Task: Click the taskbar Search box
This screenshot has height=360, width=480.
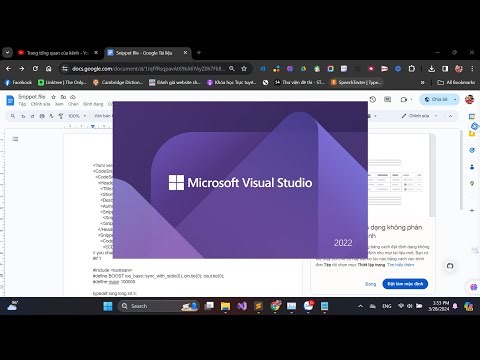Action: coord(159,306)
